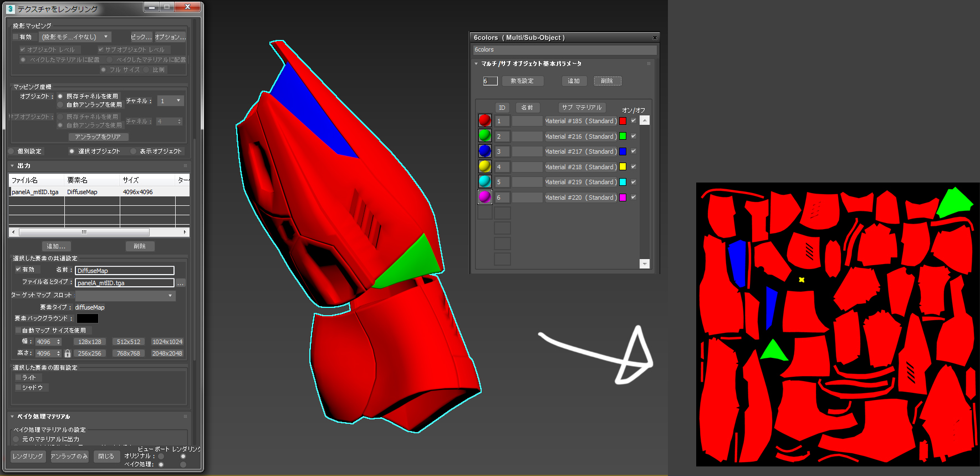This screenshot has width=980, height=476.
Task: Toggle on/off checkbox for Material #216
Action: [x=633, y=136]
